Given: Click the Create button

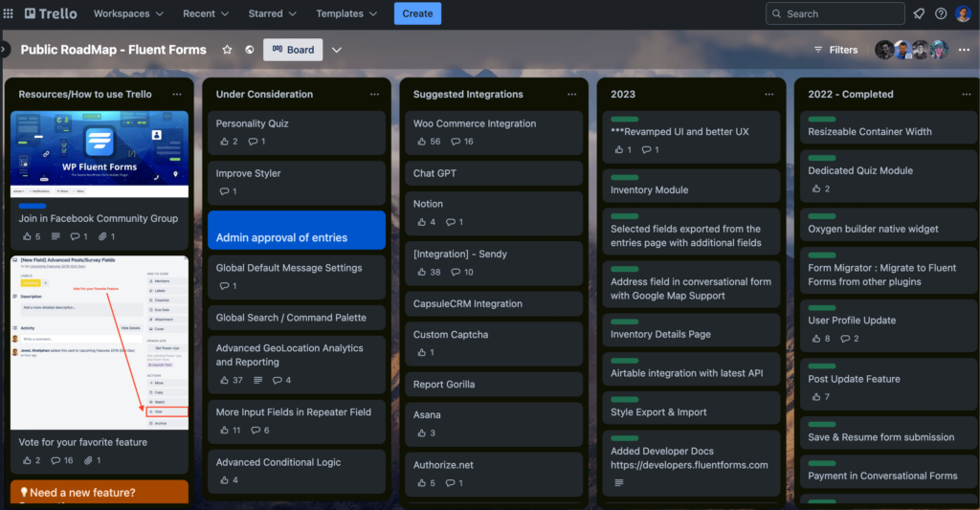Looking at the screenshot, I should point(417,13).
